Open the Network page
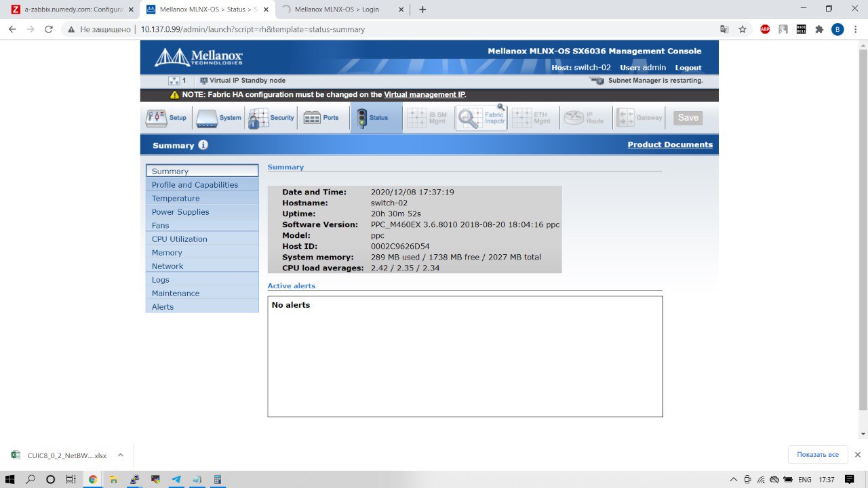The height and width of the screenshot is (488, 868). [202, 266]
